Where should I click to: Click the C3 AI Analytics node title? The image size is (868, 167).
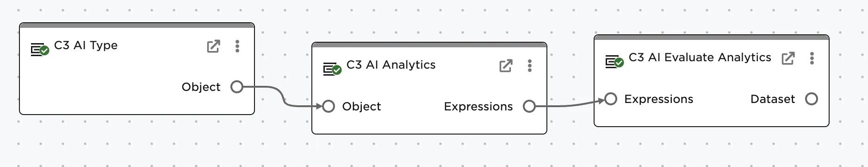pyautogui.click(x=391, y=65)
